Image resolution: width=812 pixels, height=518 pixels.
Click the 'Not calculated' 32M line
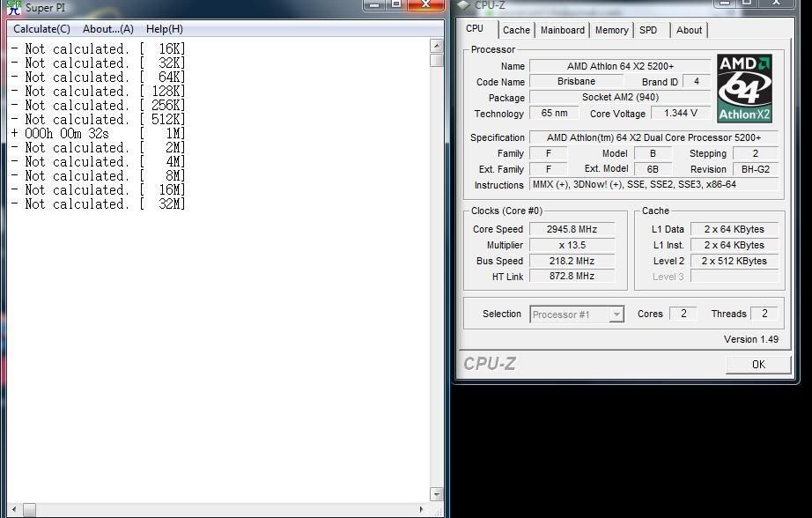(98, 204)
